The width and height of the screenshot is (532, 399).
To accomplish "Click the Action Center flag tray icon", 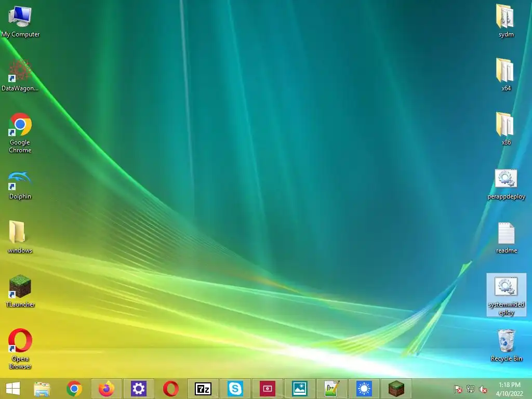I will (458, 389).
